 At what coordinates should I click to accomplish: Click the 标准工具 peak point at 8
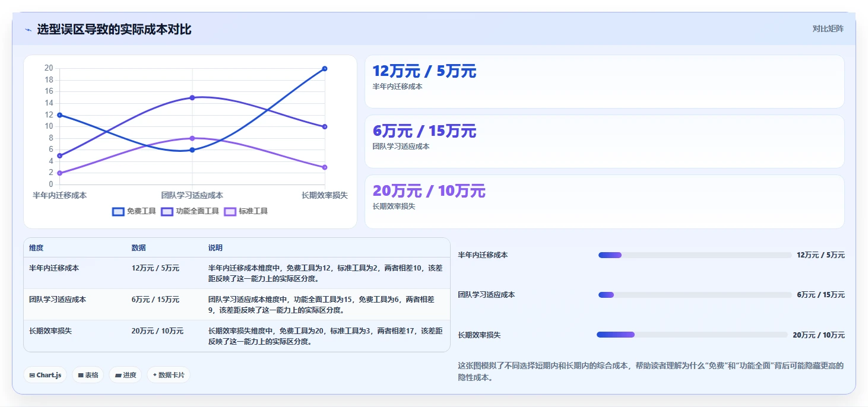tap(192, 138)
